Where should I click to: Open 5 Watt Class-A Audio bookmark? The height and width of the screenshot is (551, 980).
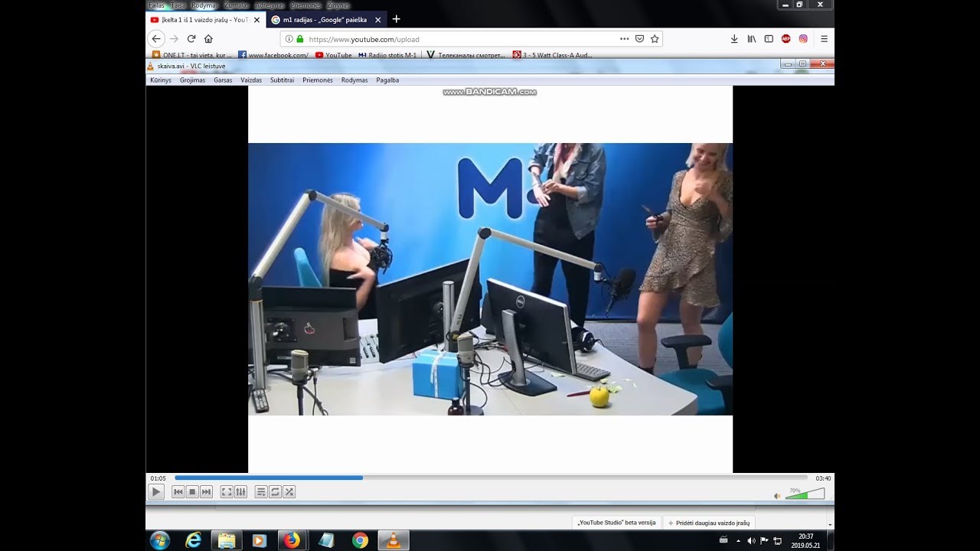pos(552,55)
